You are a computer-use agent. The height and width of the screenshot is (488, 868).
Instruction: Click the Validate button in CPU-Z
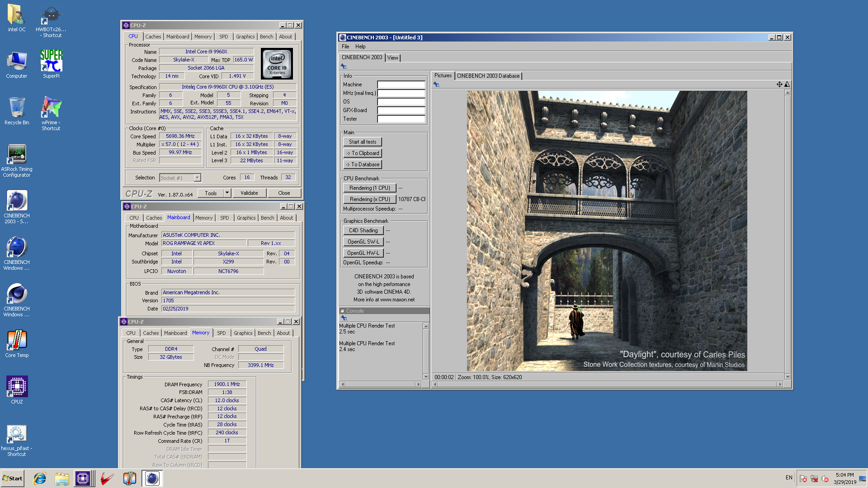249,193
